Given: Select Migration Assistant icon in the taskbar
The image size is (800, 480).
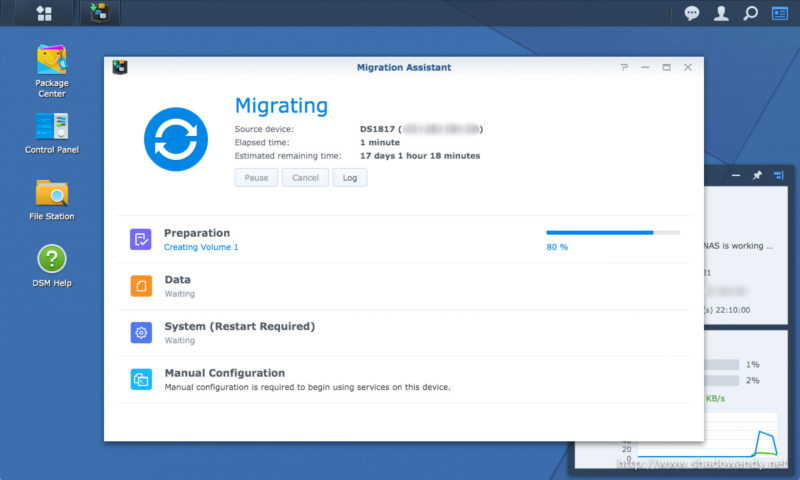Looking at the screenshot, I should click(x=99, y=12).
